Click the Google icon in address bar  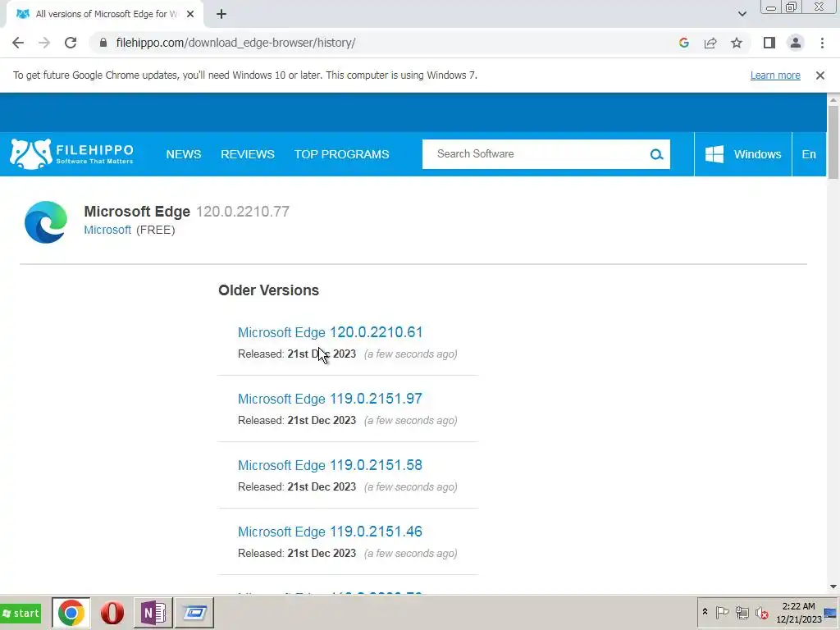[683, 43]
